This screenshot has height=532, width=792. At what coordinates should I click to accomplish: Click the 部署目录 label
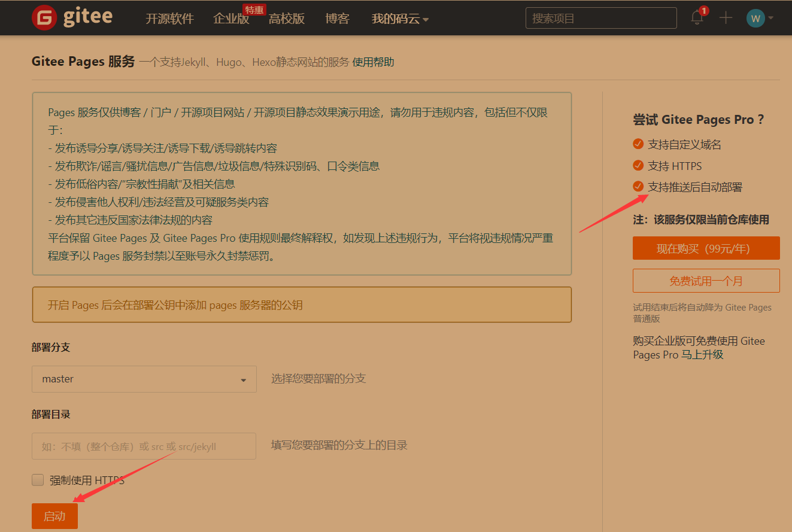pyautogui.click(x=51, y=415)
